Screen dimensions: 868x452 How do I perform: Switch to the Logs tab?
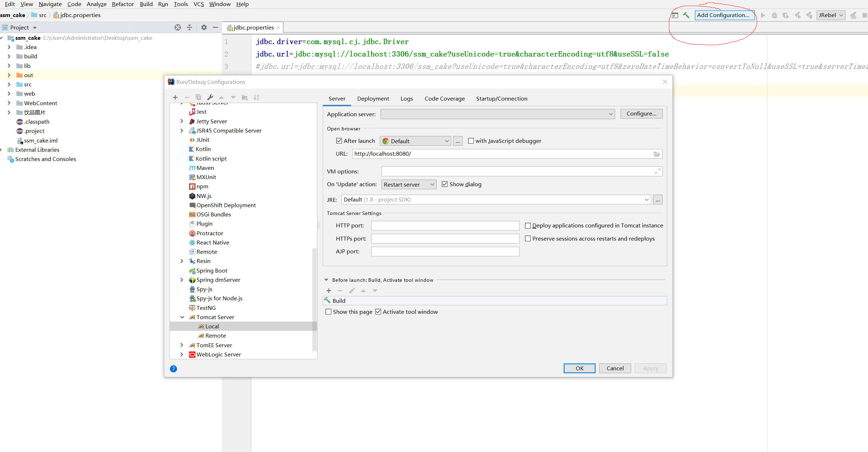(x=407, y=99)
